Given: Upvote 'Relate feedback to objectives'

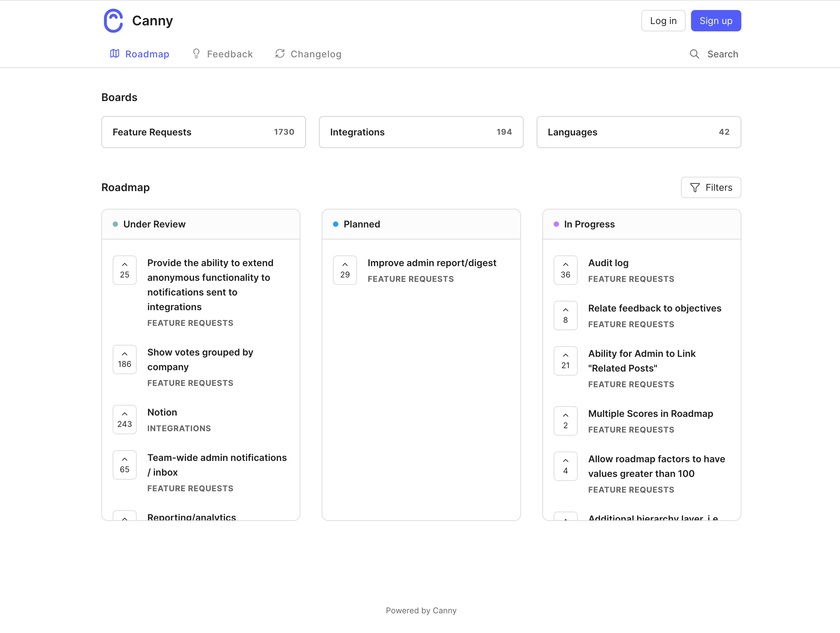Looking at the screenshot, I should click(565, 315).
